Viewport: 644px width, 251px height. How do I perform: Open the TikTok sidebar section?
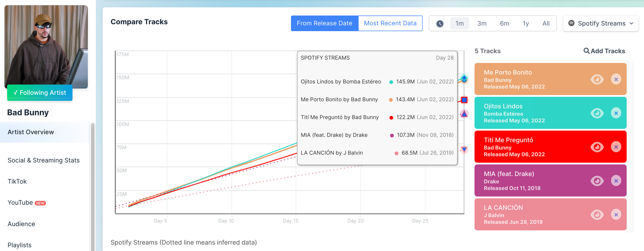[17, 181]
